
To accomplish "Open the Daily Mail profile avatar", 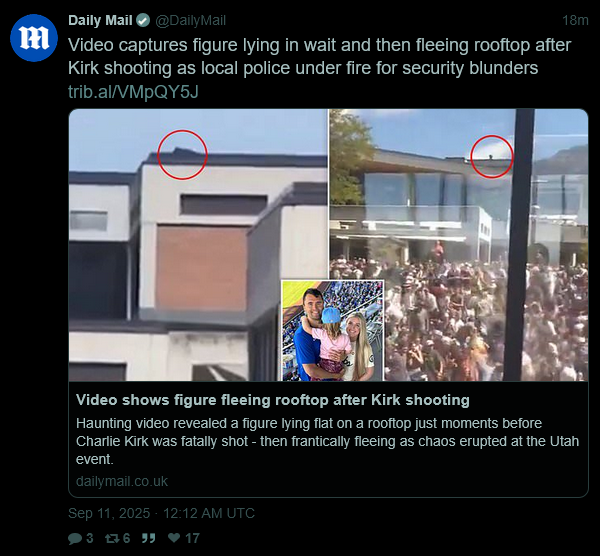I will [x=34, y=38].
